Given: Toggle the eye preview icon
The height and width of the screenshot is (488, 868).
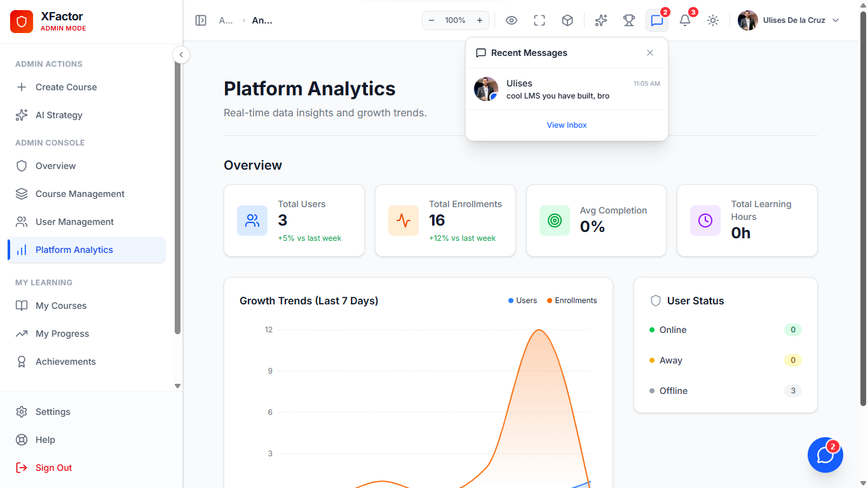Looking at the screenshot, I should [512, 20].
